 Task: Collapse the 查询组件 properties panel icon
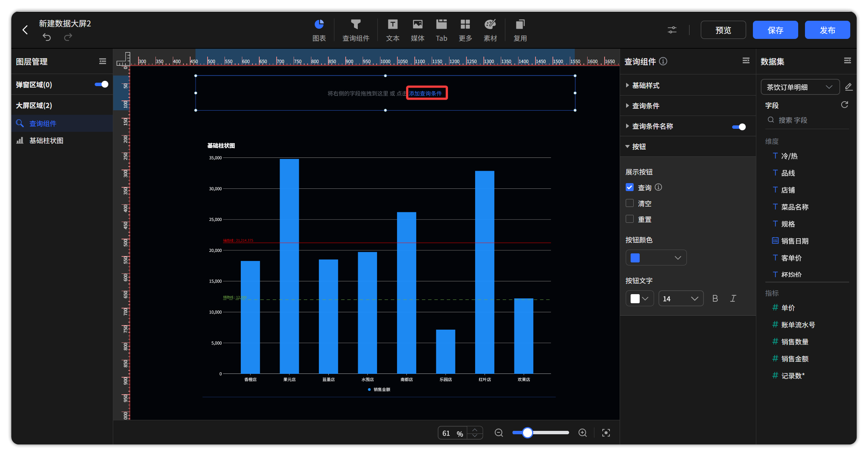[746, 61]
